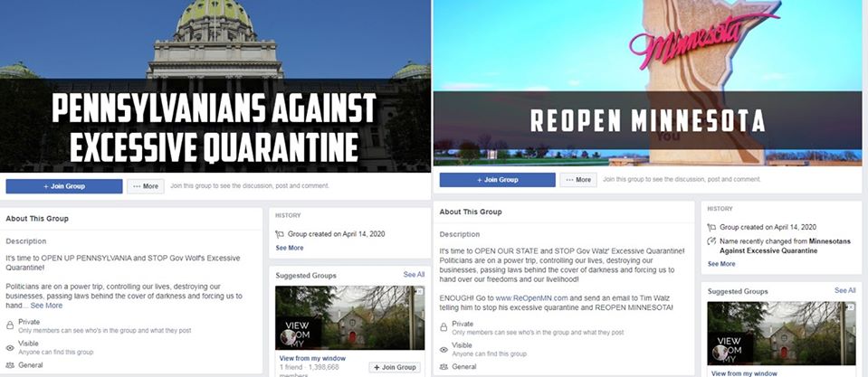The width and height of the screenshot is (868, 377).
Task: Join View from my window suggested group
Action: point(395,368)
